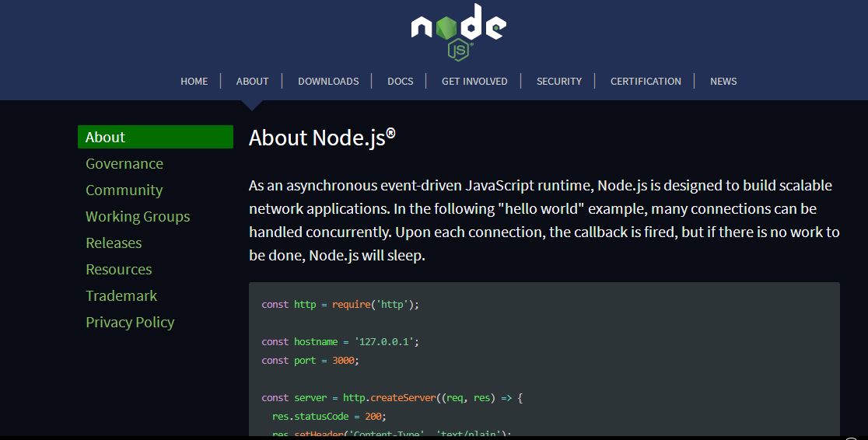Open Community in the sidebar
868x440 pixels.
coord(124,190)
